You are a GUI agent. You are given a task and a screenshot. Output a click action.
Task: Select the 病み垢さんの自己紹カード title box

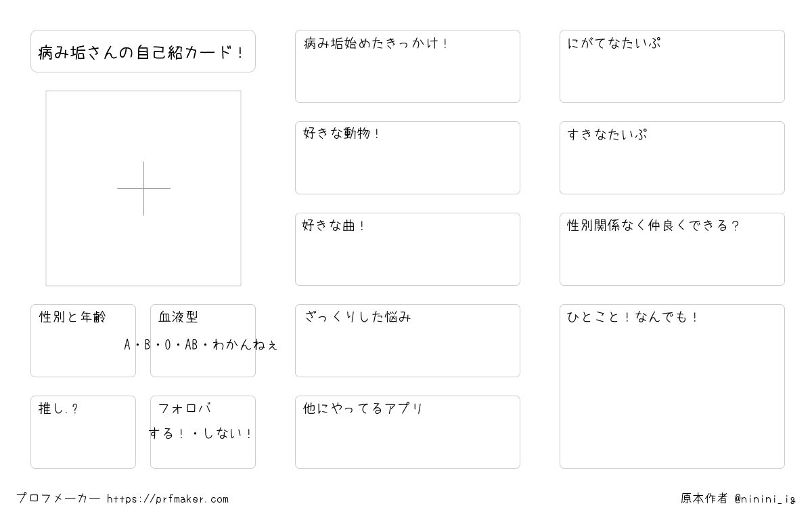tap(143, 51)
